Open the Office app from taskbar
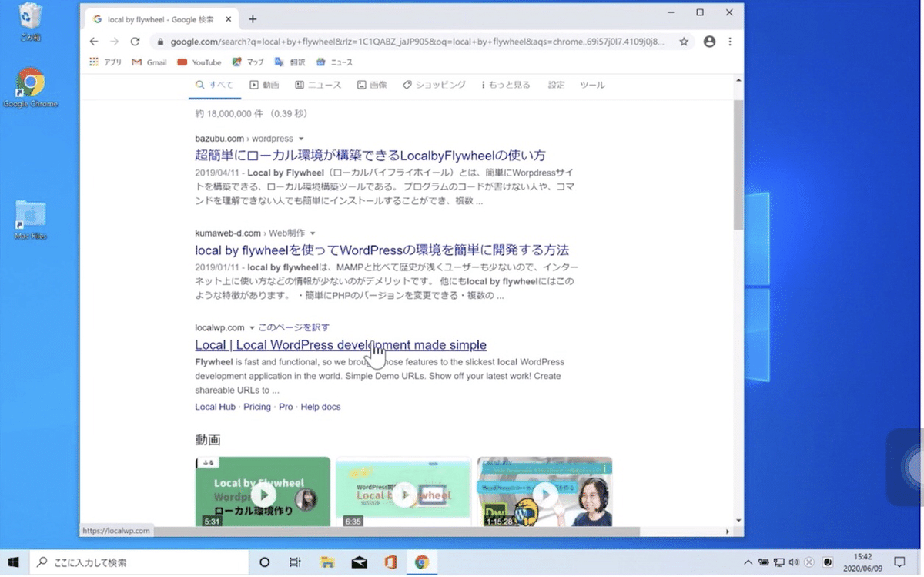The image size is (924, 577). coord(390,562)
